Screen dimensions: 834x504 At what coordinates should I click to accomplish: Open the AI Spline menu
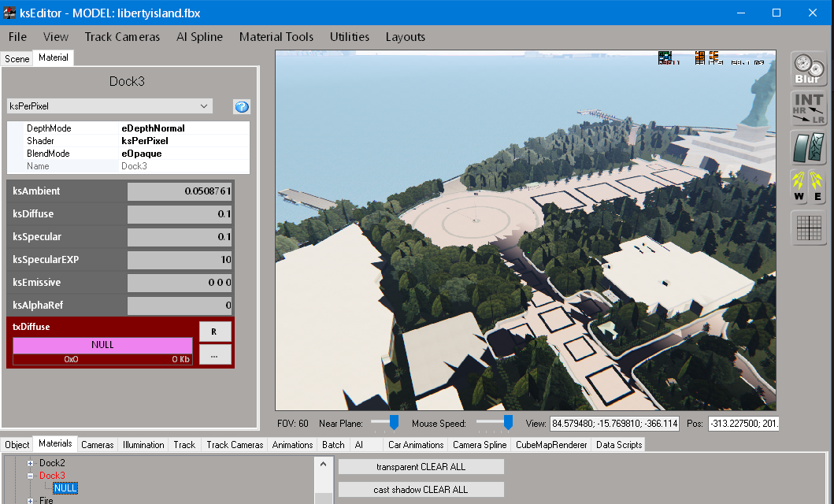[199, 37]
